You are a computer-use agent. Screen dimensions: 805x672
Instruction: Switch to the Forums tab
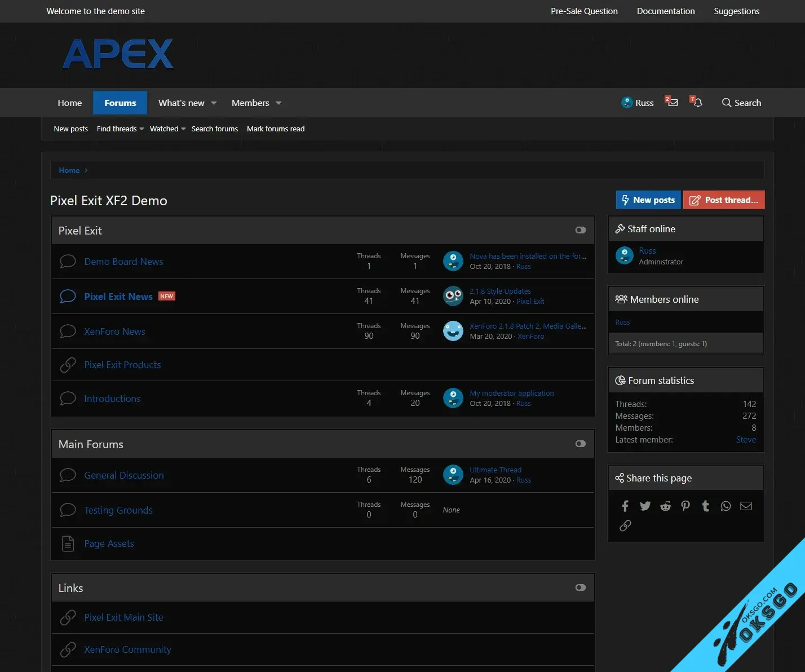tap(120, 103)
